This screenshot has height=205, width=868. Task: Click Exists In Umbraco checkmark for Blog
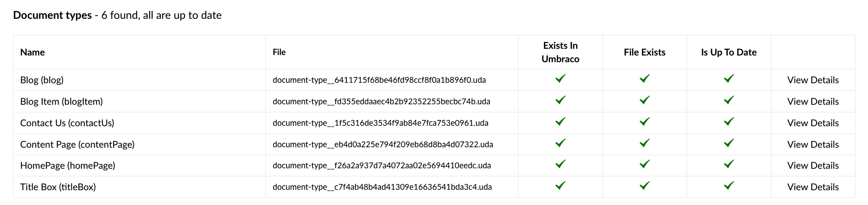point(560,79)
